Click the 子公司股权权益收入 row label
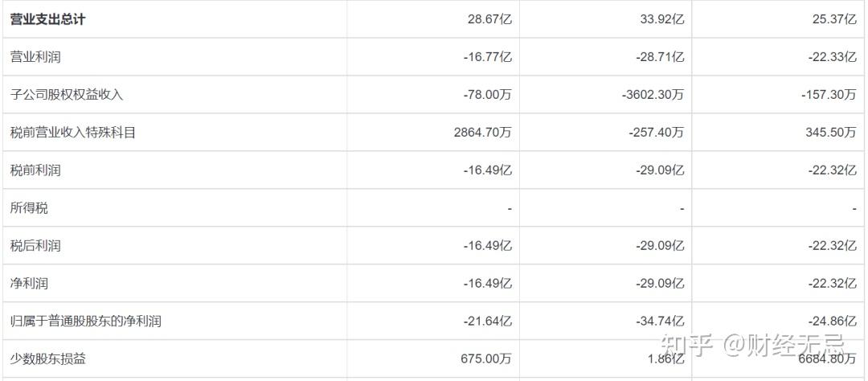This screenshot has width=868, height=381. pyautogui.click(x=67, y=95)
